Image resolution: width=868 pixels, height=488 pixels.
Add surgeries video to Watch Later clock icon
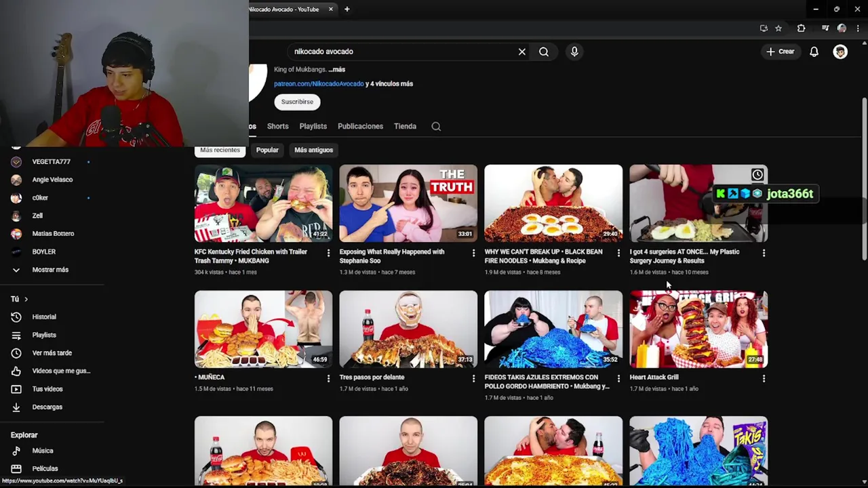coord(757,175)
